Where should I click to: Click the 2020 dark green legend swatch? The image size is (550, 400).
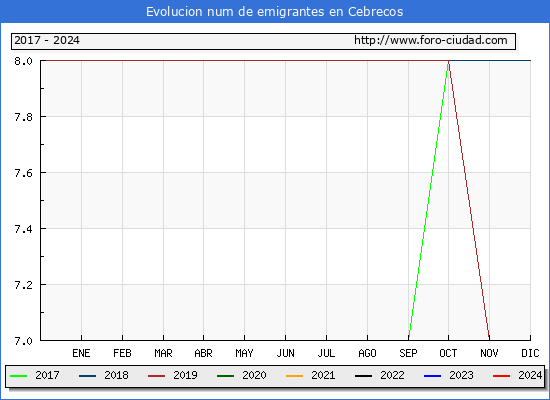pyautogui.click(x=226, y=376)
